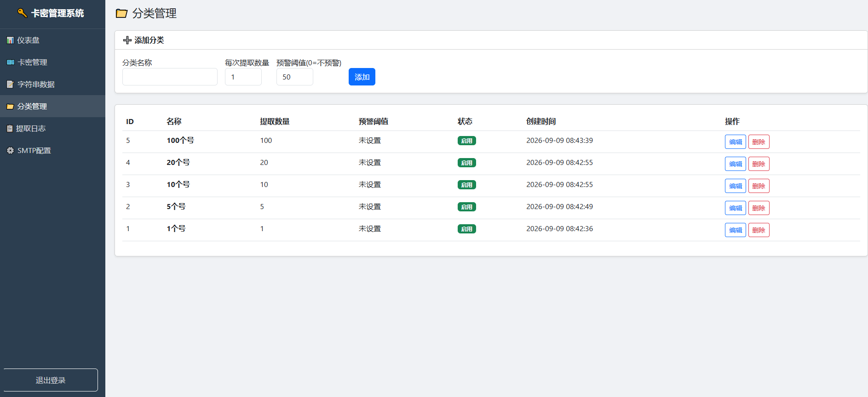The width and height of the screenshot is (868, 397).
Task: Click the 每次提取数量 number field
Action: point(243,77)
